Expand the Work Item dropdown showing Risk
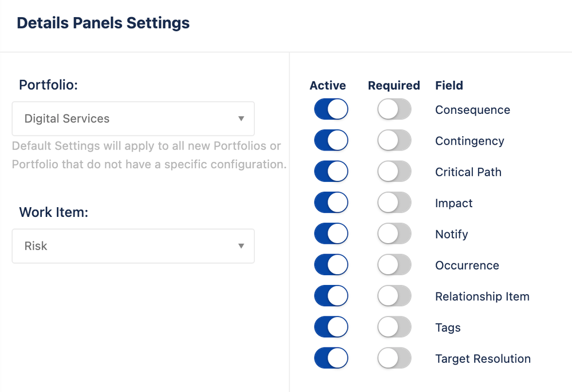This screenshot has width=572, height=392. (133, 246)
